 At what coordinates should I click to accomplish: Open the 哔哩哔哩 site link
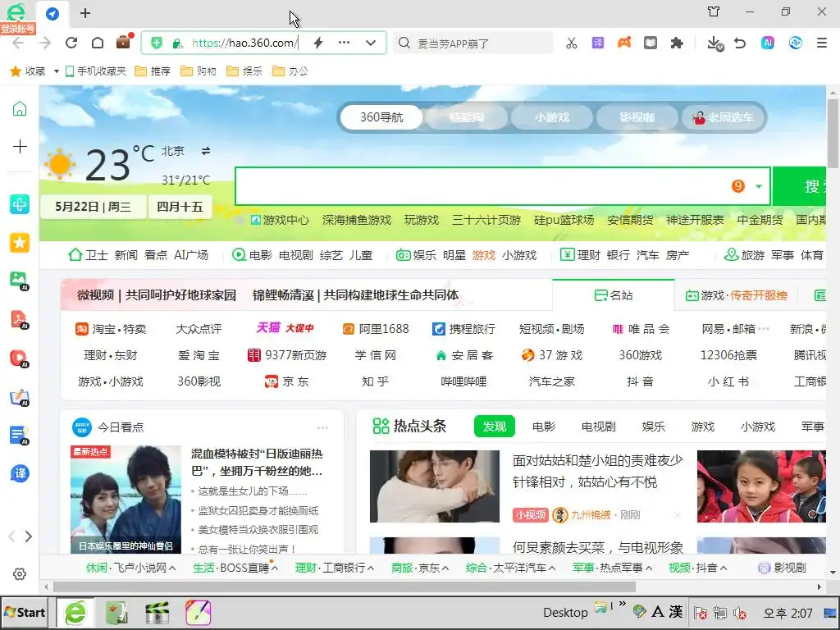[463, 381]
